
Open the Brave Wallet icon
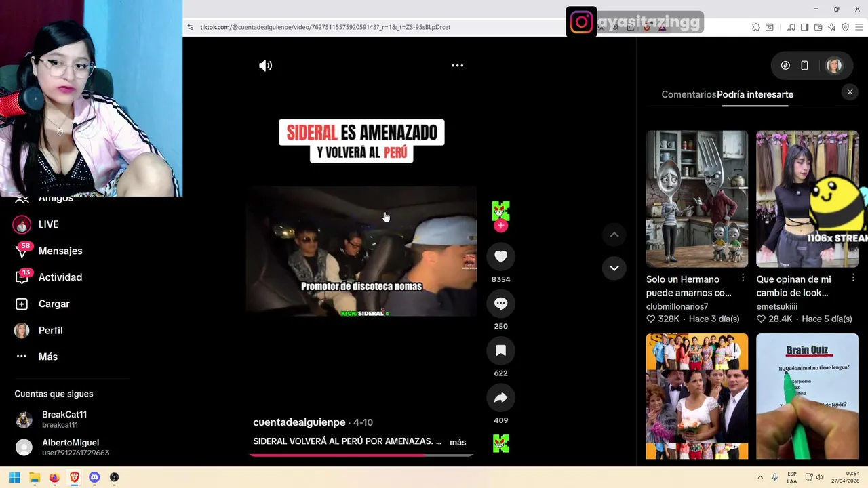[x=818, y=27]
